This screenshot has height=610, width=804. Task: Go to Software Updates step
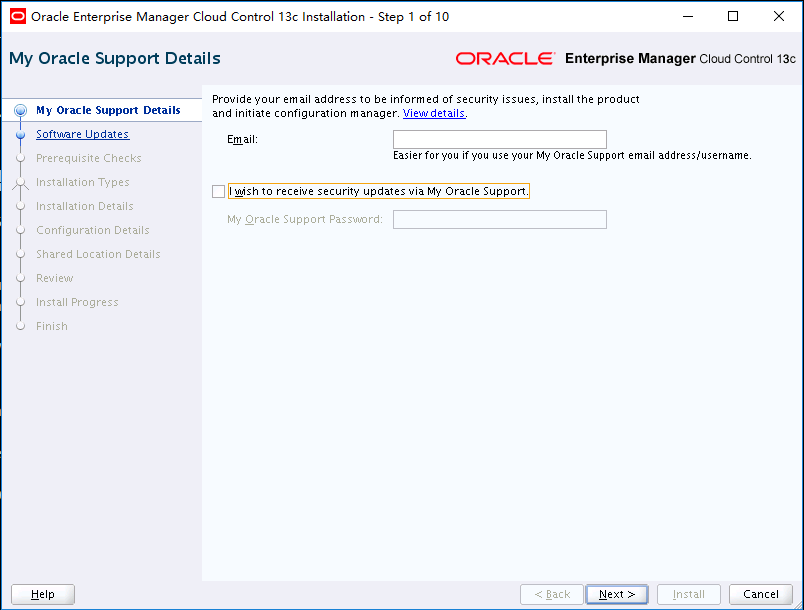coord(83,134)
